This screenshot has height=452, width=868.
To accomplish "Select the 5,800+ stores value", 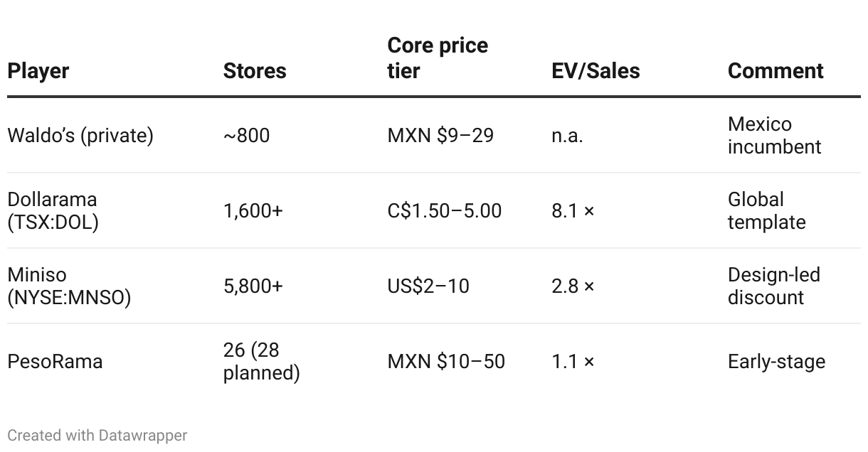I will pos(253,286).
